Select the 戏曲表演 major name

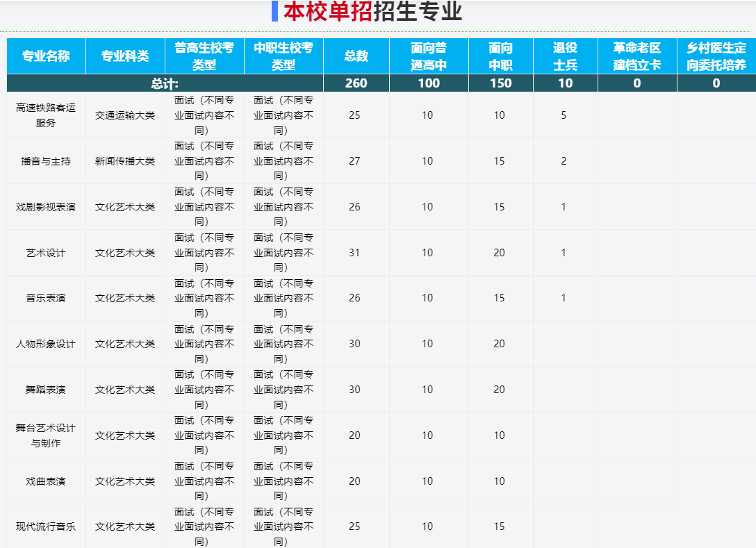tap(46, 481)
